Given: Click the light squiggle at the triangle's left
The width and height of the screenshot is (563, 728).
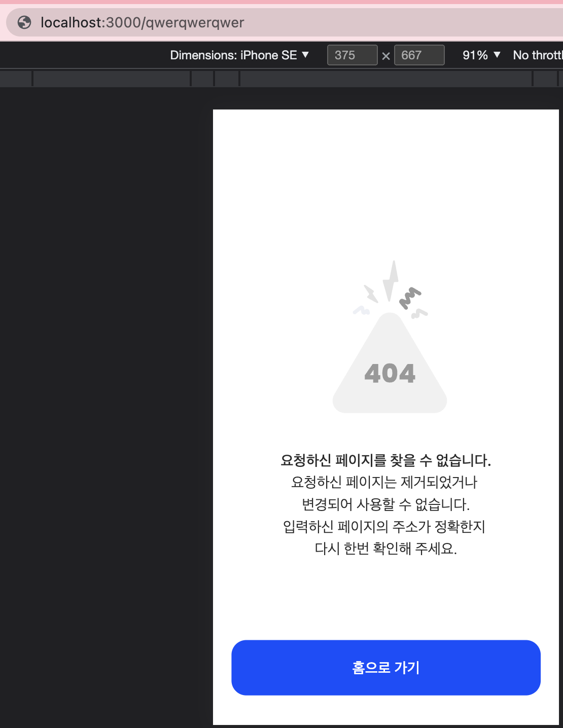Looking at the screenshot, I should coord(362,310).
